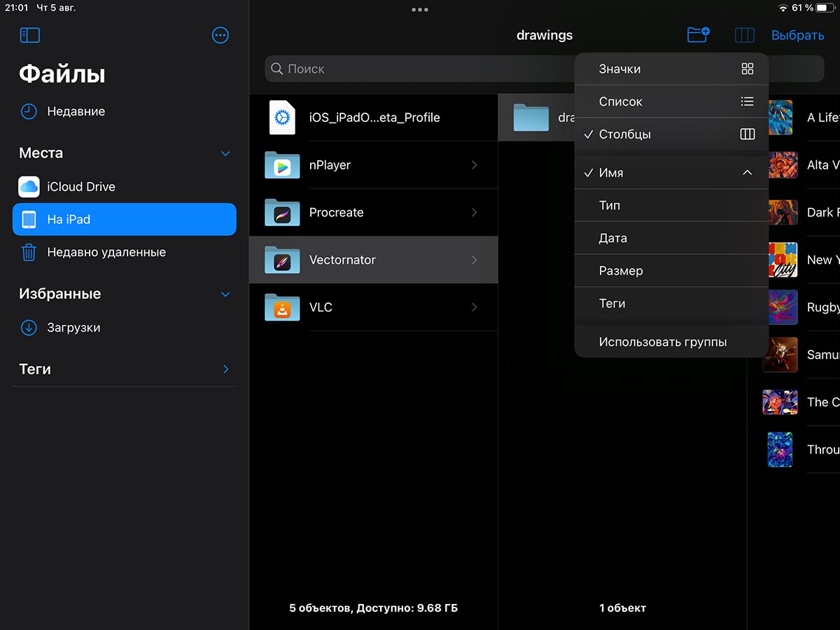
Task: Open the Загрузки downloads favorite
Action: click(x=73, y=328)
